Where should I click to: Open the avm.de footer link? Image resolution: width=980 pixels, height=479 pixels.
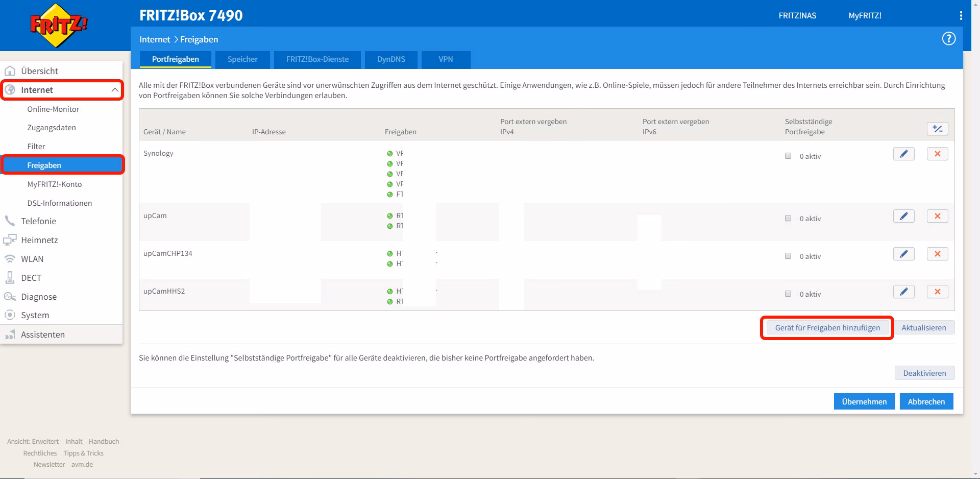pyautogui.click(x=82, y=465)
